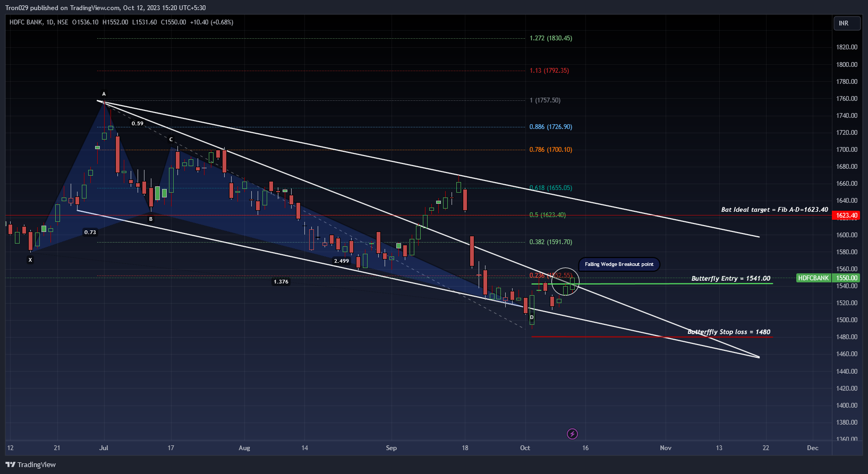This screenshot has width=868, height=474.
Task: Click the 'Falling Wedge Breakout point' callout
Action: [619, 264]
